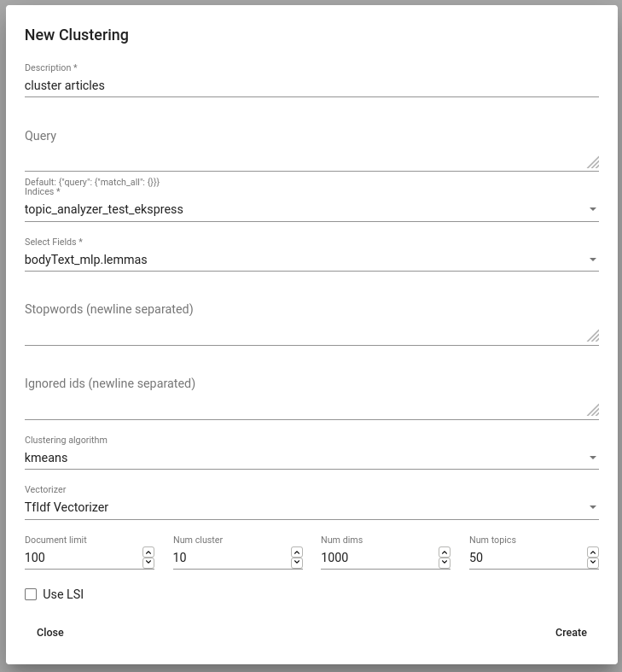This screenshot has width=622, height=672.
Task: Increase the Document limit value
Action: point(148,552)
